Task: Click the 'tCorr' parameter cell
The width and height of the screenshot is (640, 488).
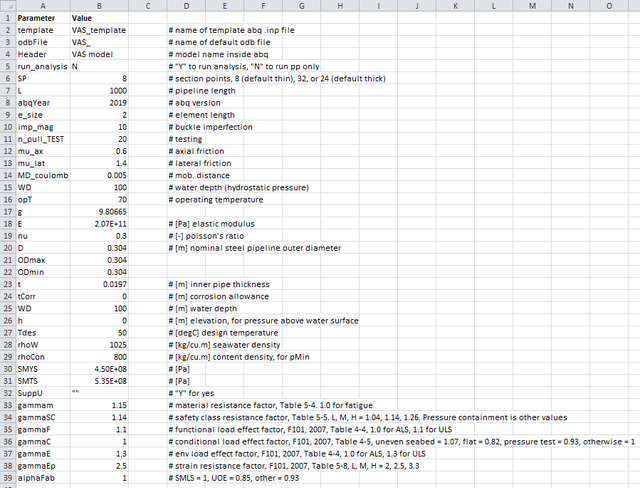Action: point(43,296)
